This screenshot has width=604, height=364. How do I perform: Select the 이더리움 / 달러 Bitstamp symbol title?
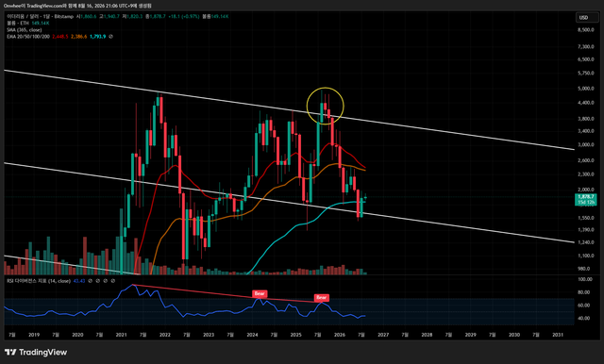click(x=40, y=17)
